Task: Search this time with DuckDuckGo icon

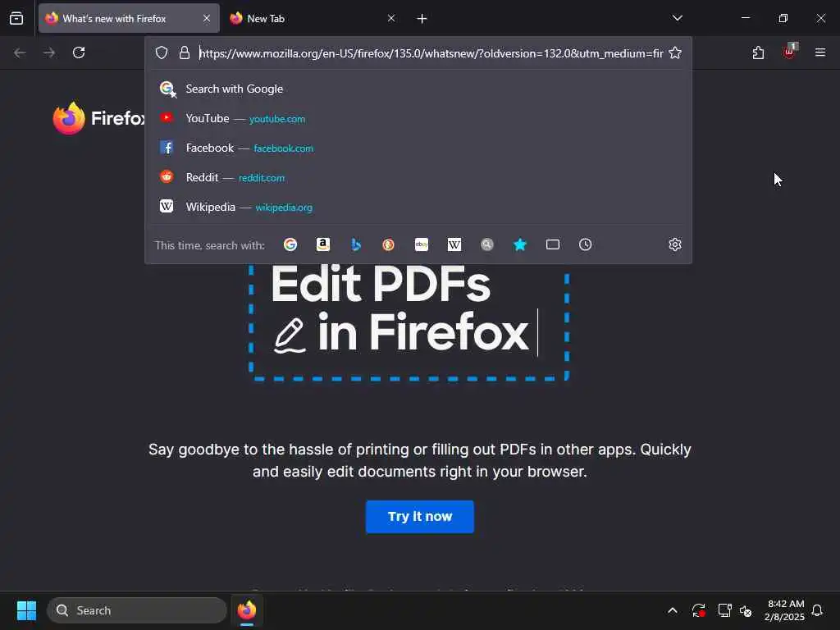Action: 388,244
